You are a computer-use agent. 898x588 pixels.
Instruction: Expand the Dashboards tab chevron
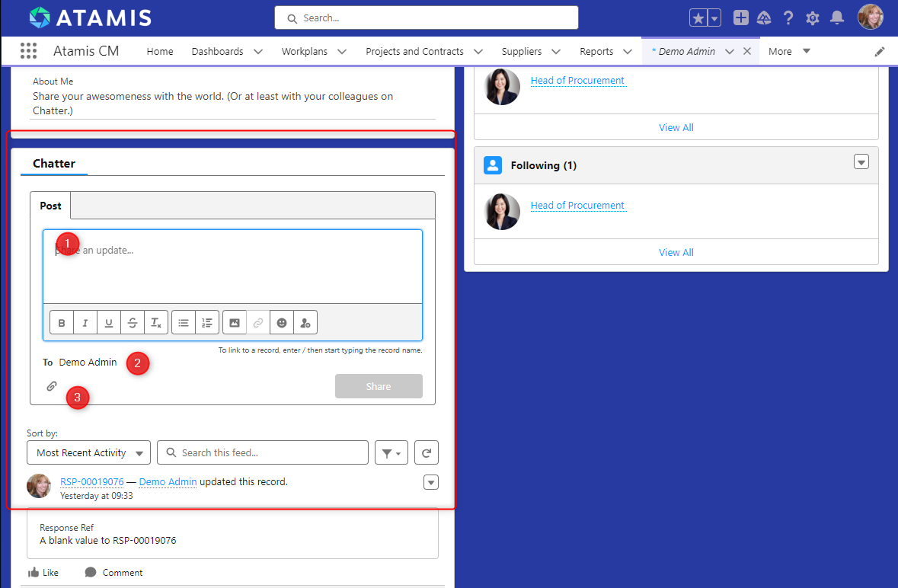click(258, 52)
